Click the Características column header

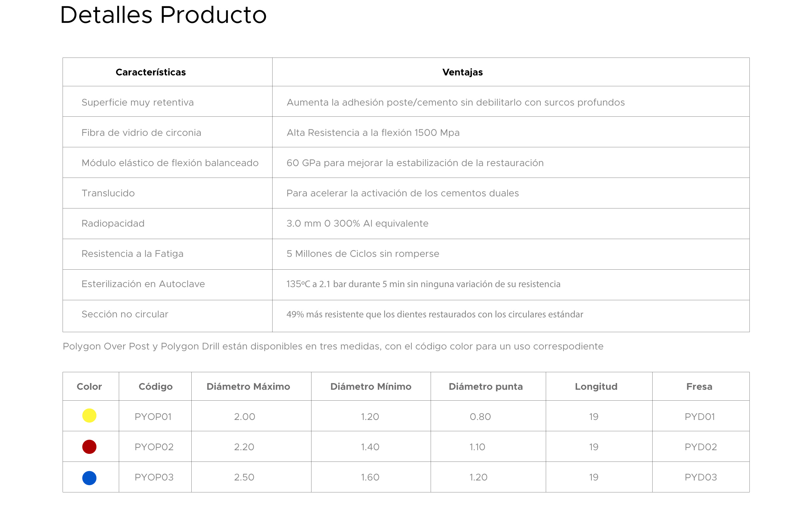(x=150, y=72)
